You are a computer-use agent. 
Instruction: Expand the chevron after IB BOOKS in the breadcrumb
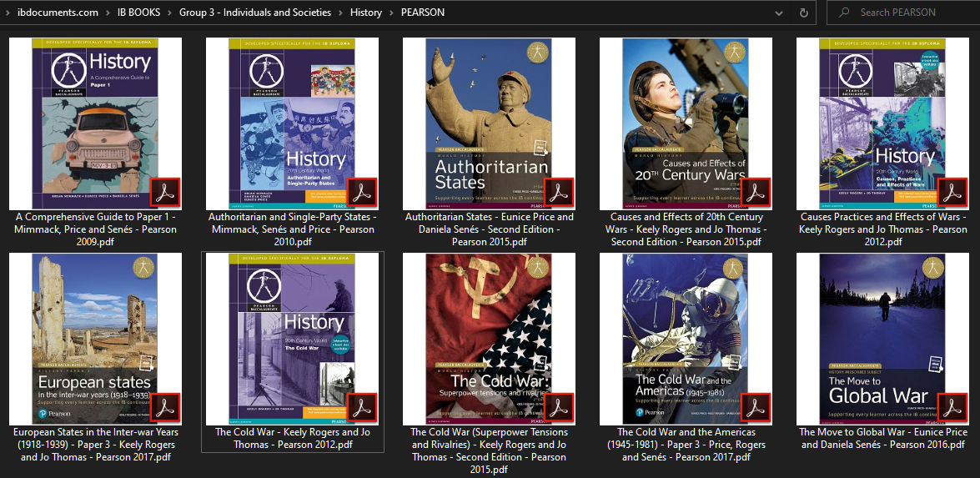point(169,13)
